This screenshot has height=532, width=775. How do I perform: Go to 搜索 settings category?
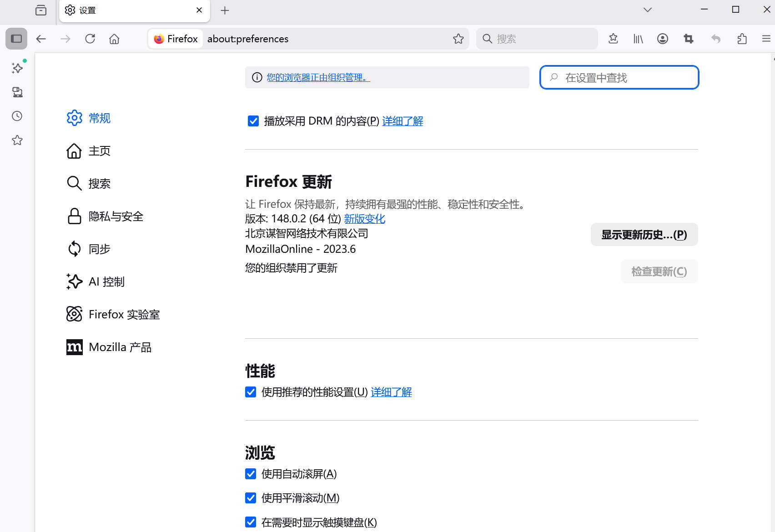tap(89, 184)
